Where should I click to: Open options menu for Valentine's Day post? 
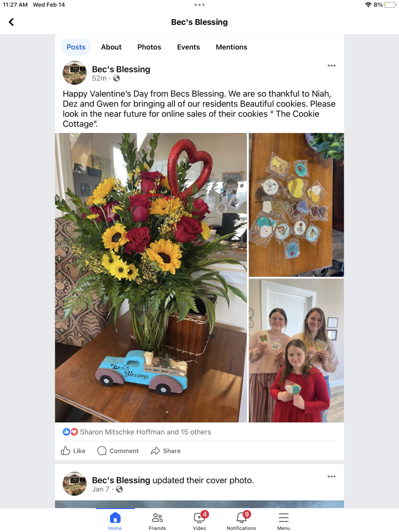click(x=331, y=66)
